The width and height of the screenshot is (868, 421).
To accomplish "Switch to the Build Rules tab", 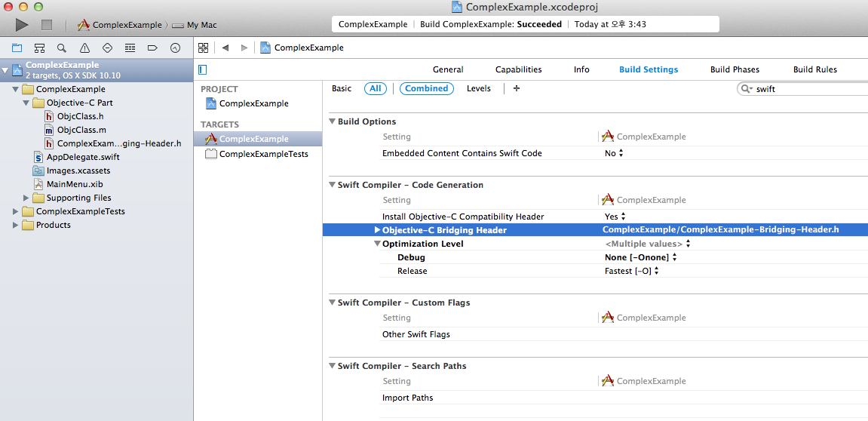I will click(815, 70).
